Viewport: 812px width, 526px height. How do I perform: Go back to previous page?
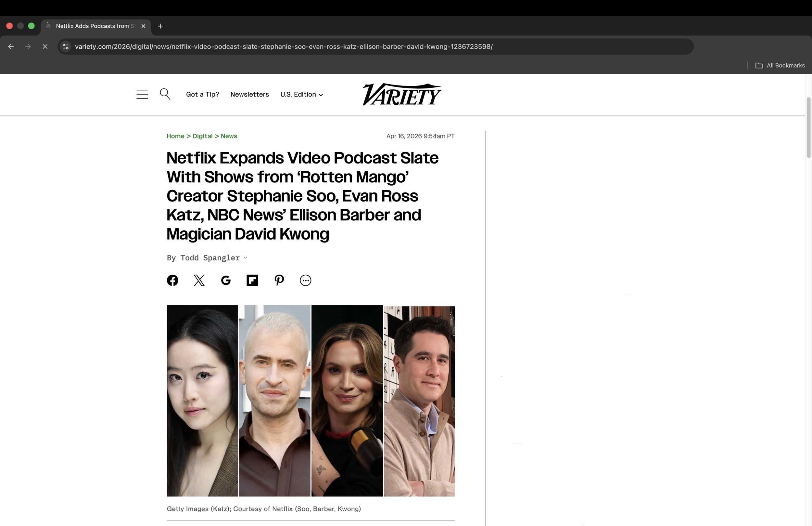[11, 46]
